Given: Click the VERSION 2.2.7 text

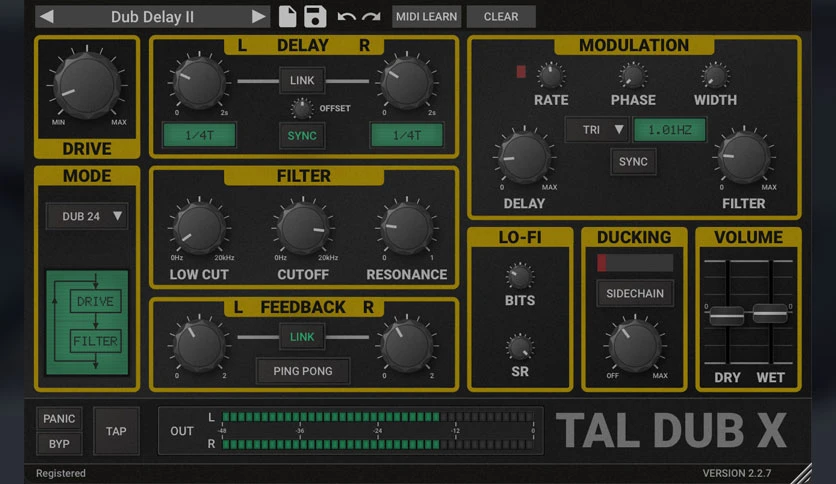Looking at the screenshot, I should [x=737, y=473].
